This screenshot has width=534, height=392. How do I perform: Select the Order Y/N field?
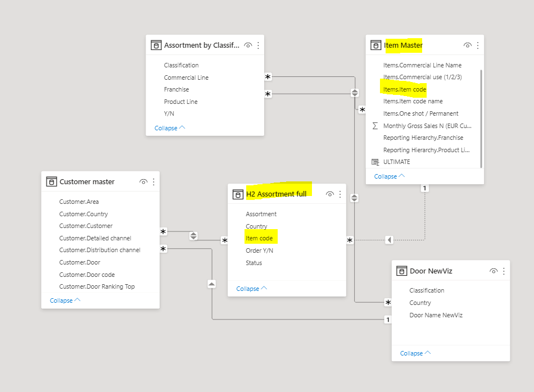point(260,250)
